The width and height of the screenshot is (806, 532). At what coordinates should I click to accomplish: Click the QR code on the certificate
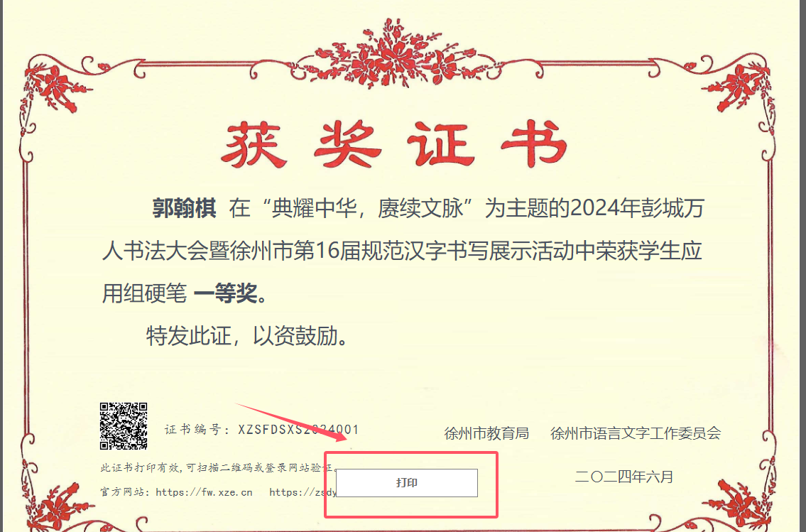[124, 425]
